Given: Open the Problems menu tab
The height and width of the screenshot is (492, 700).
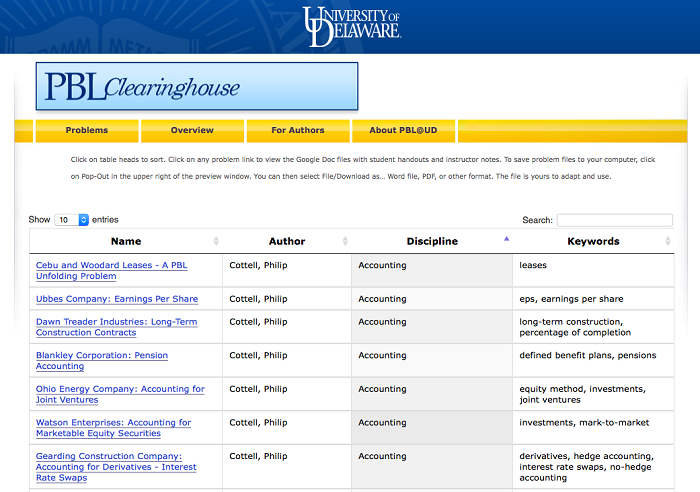Looking at the screenshot, I should pos(87,130).
